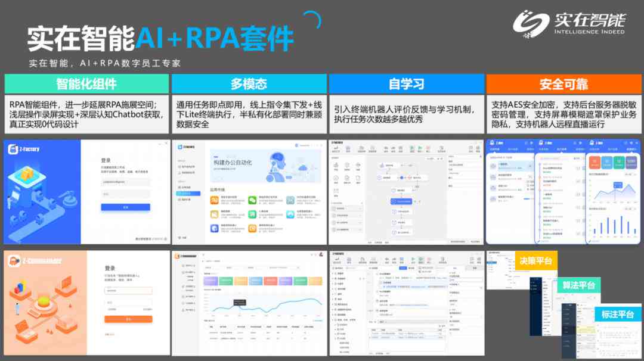Click the email field in the Z-Factory login
This screenshot has height=361, width=644.
[126, 181]
